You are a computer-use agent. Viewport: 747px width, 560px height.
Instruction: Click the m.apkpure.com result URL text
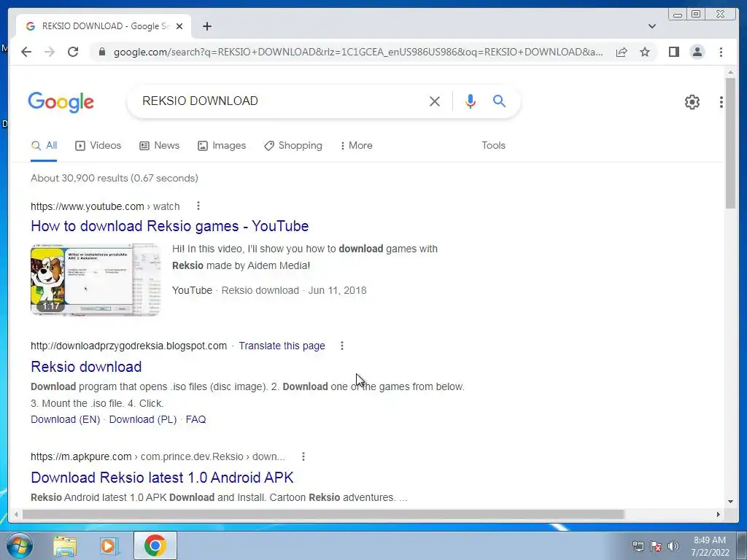158,456
